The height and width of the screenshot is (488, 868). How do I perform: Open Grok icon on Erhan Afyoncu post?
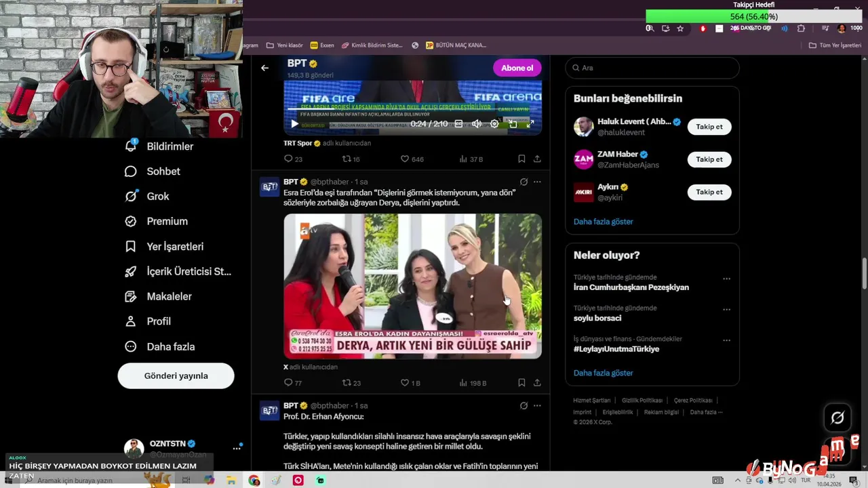point(524,405)
